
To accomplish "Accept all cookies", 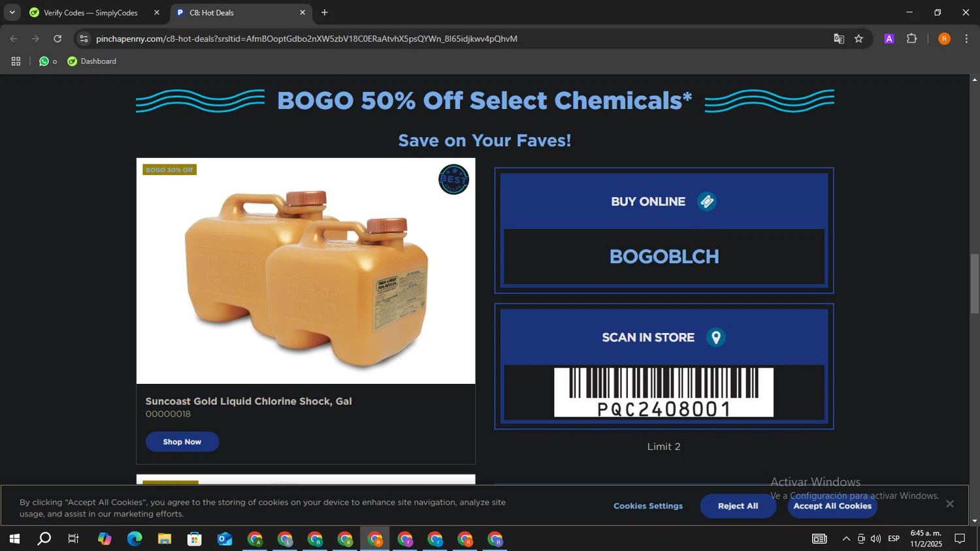I will coord(832,506).
